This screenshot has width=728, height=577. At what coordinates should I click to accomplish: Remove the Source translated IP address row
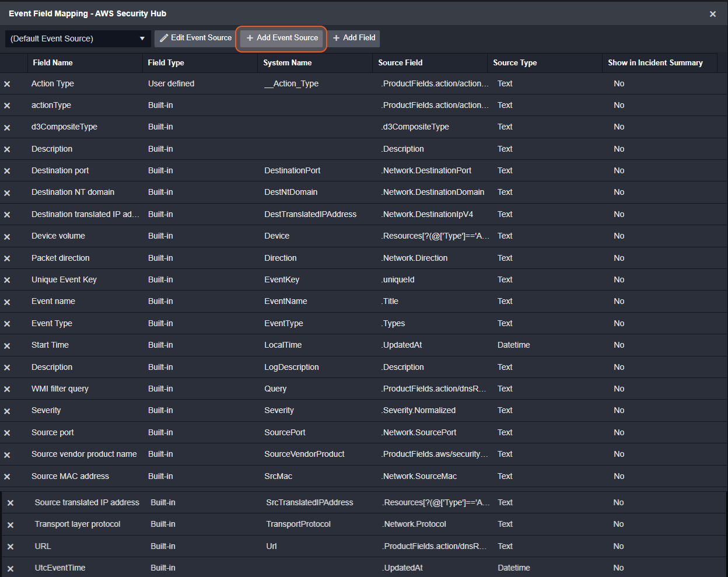tap(10, 503)
